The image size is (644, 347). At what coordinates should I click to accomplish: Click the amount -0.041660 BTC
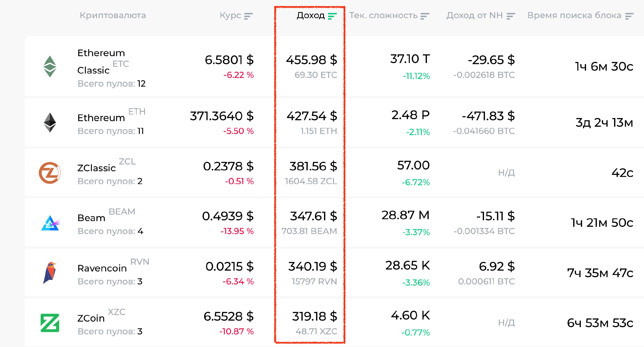click(x=484, y=131)
